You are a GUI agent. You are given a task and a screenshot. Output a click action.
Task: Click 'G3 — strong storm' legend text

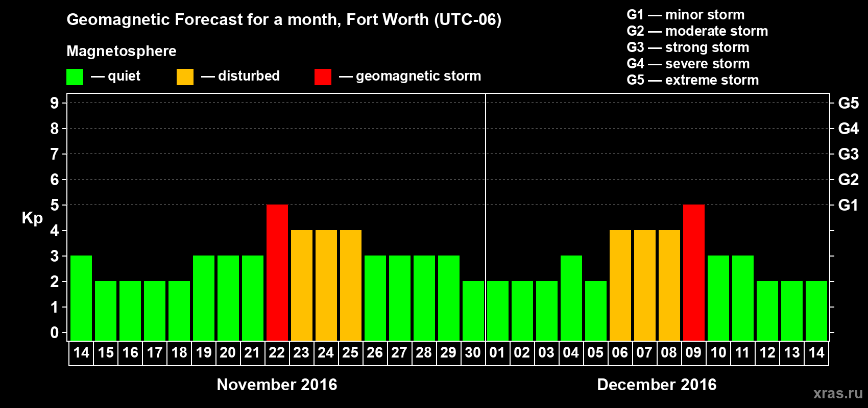tap(688, 47)
